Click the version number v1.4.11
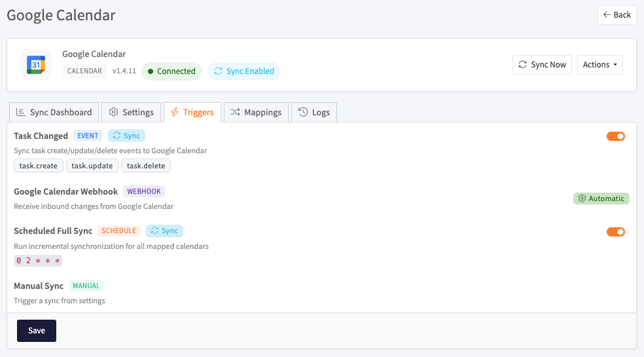Viewport: 644px width, 357px height. (x=124, y=71)
